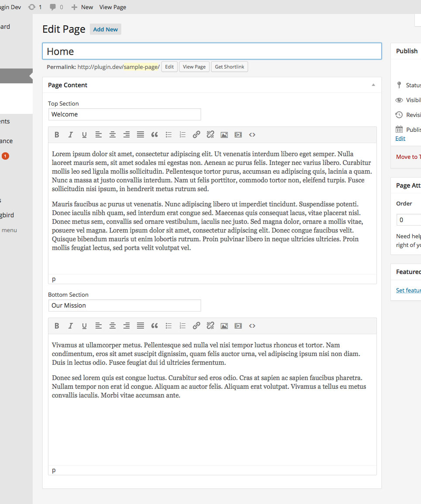This screenshot has width=421, height=504.
Task: Toggle Italic in Bottom Section editor toolbar
Action: tap(70, 326)
